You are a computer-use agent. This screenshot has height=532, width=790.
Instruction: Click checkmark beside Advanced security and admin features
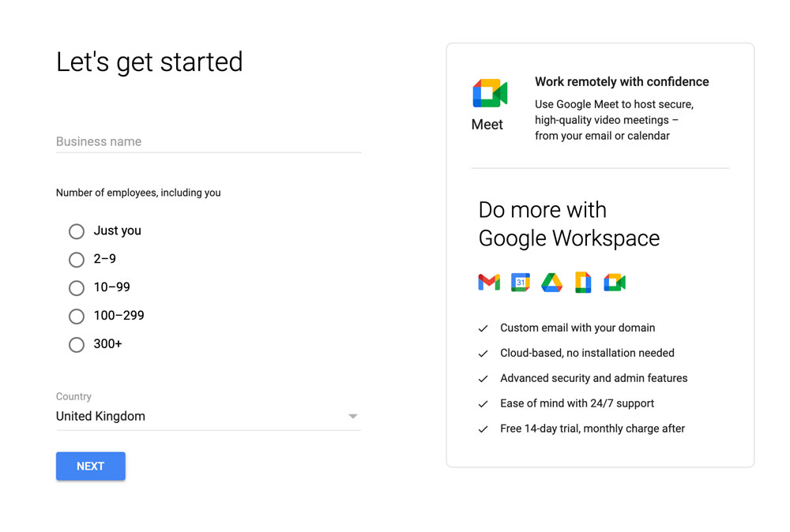point(483,379)
